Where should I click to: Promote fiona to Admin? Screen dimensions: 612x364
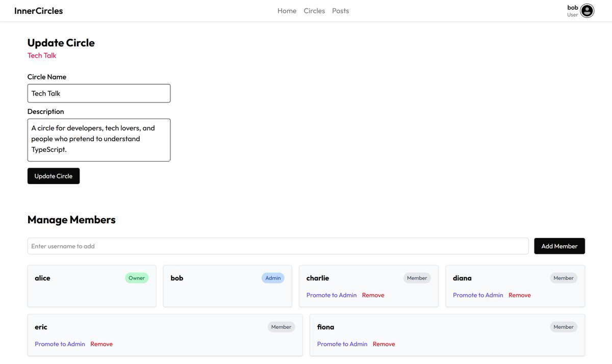pos(342,344)
